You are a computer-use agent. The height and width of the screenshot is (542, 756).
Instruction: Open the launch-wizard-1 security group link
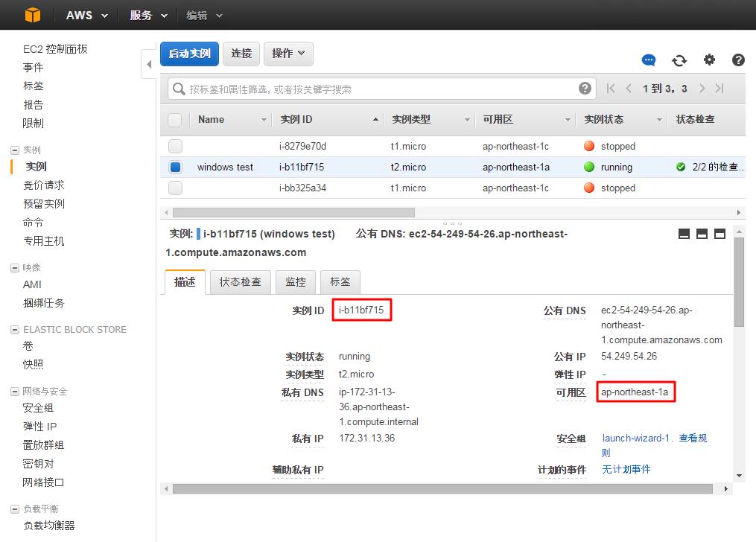[637, 439]
